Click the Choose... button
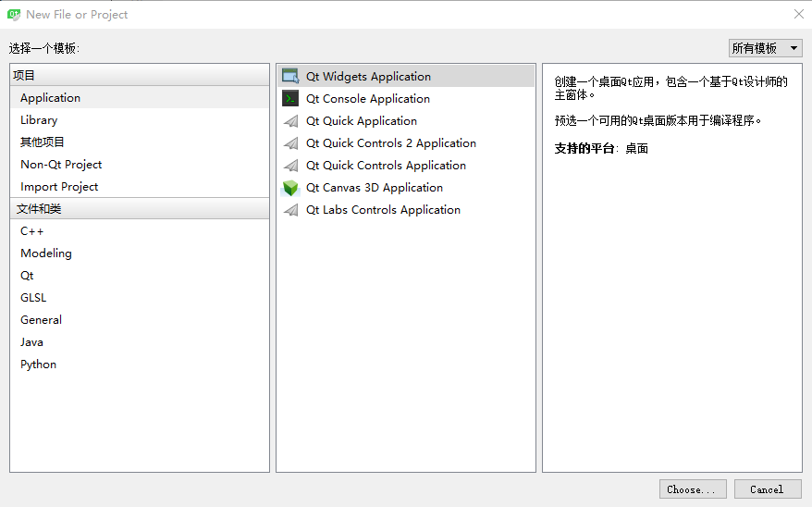812x507 pixels. [693, 489]
